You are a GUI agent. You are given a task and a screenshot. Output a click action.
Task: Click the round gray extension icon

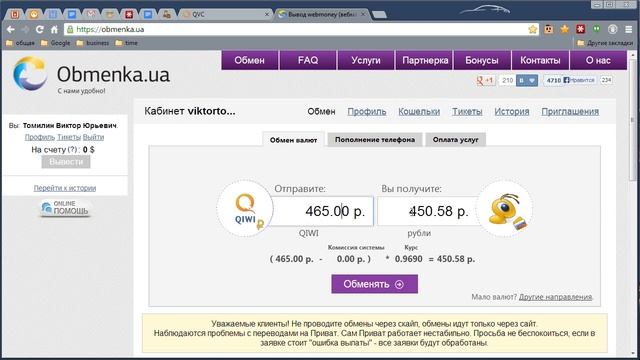pyautogui.click(x=613, y=29)
